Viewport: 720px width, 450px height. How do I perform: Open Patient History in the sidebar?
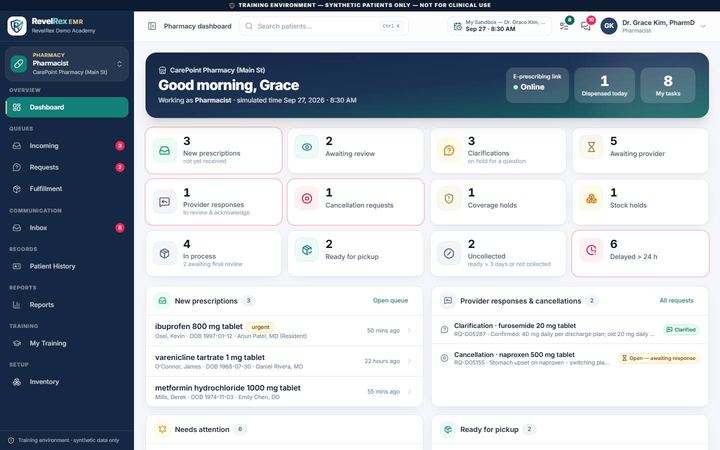pos(67,266)
